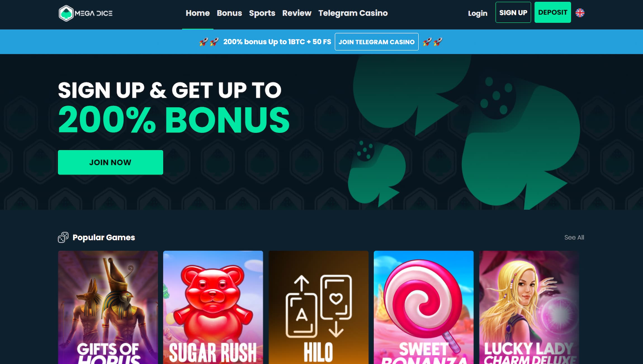Click the Join Now button
Image resolution: width=643 pixels, height=364 pixels.
110,162
